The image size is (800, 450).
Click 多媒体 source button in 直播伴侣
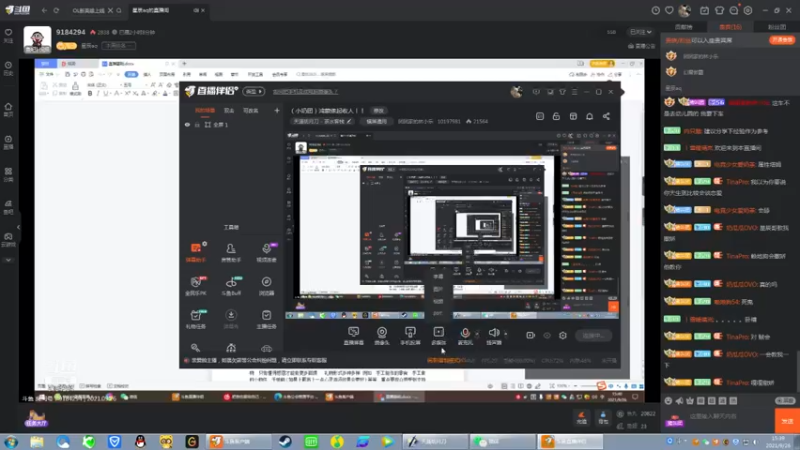pos(439,336)
